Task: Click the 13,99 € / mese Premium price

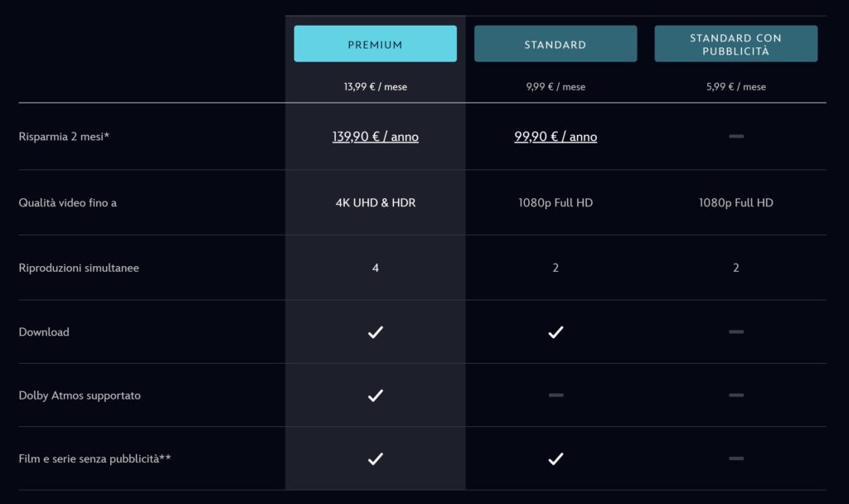Action: coord(376,87)
